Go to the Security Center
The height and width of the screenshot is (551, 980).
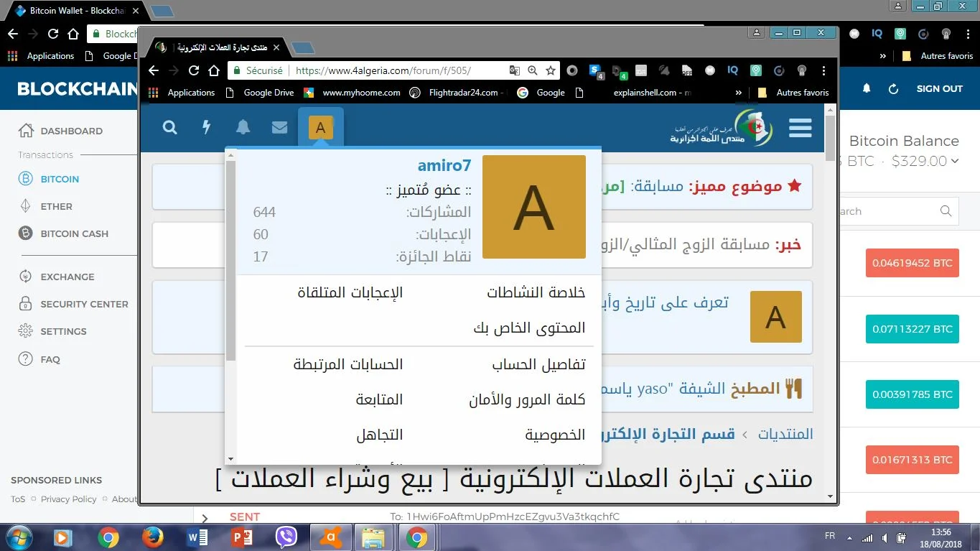tap(84, 304)
